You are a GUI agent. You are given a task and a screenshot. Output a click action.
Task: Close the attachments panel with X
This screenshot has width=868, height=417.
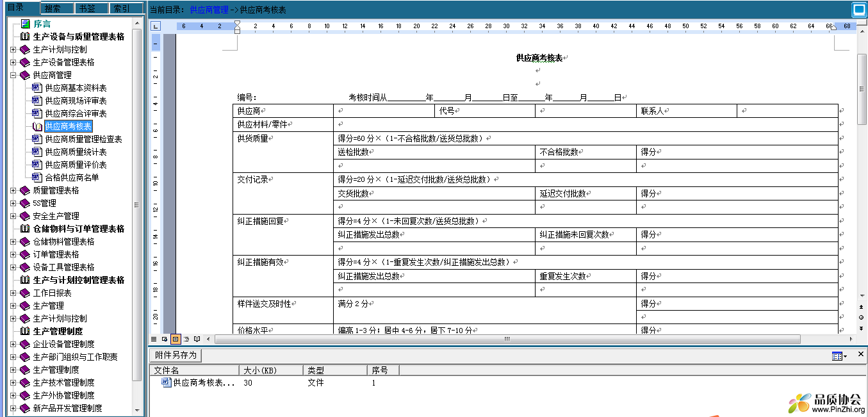pyautogui.click(x=861, y=354)
